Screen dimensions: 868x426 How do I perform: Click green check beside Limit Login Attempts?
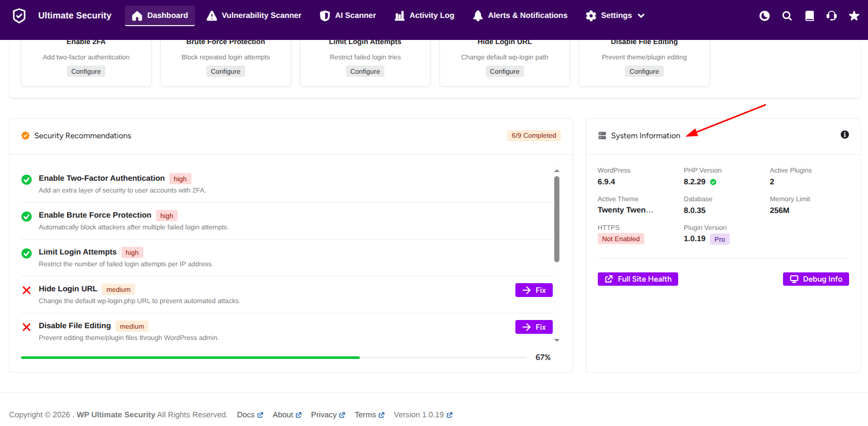coord(27,253)
